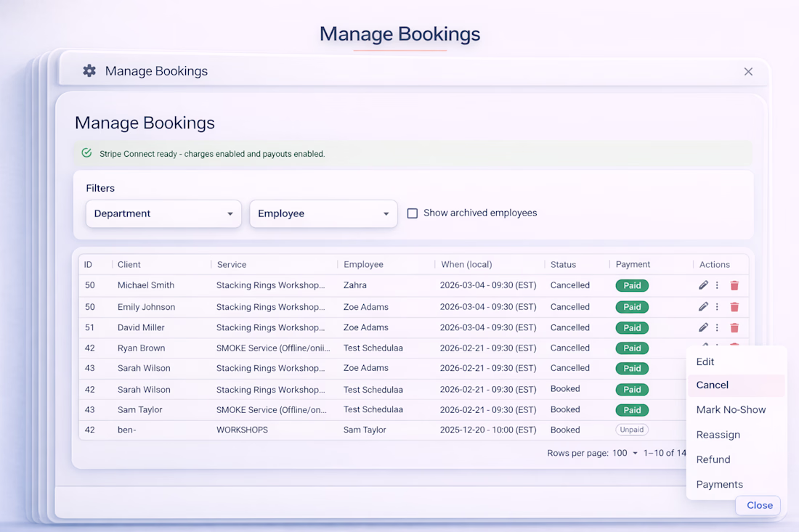Click the edit pencil for Michael Smith's booking
The image size is (799, 532).
tap(703, 286)
